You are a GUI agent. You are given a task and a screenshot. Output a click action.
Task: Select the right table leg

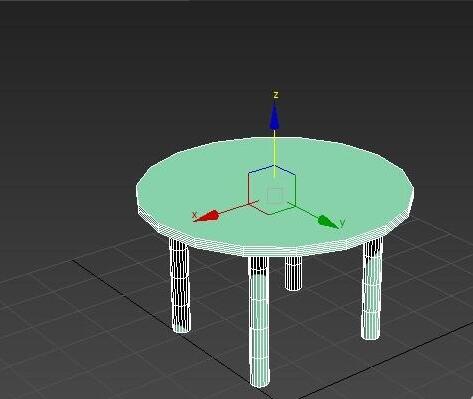point(372,288)
